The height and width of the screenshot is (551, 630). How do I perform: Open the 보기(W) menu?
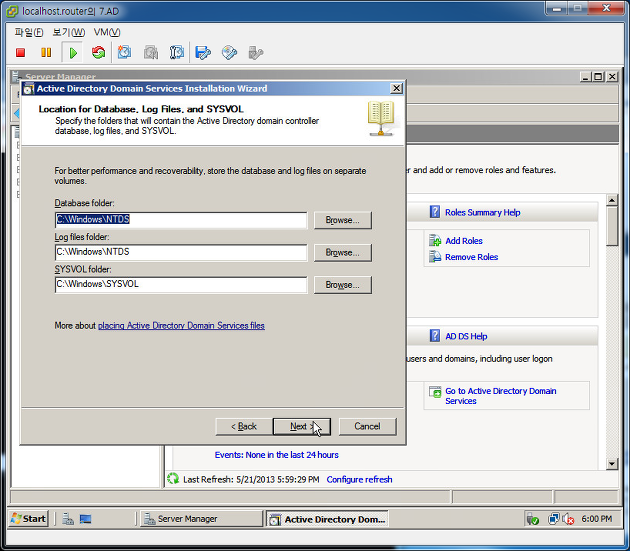(x=69, y=32)
